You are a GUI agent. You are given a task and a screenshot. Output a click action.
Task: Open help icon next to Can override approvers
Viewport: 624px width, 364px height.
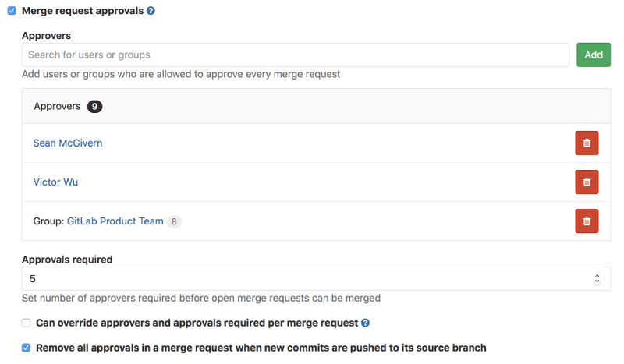[x=365, y=323]
